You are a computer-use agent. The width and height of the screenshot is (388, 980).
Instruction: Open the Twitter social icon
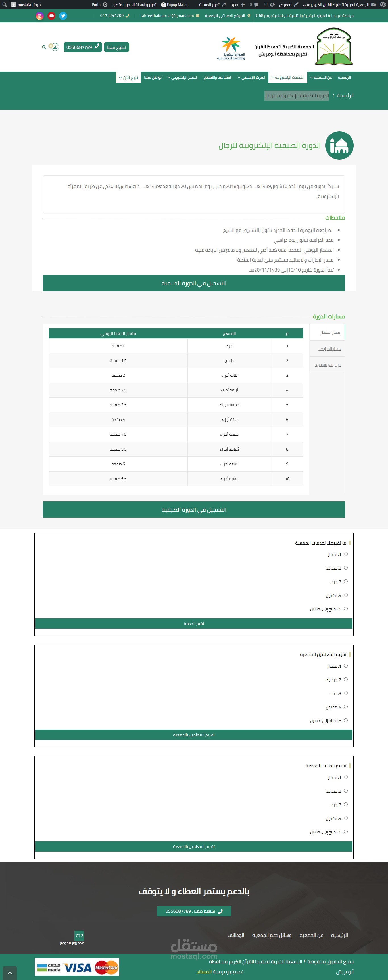click(63, 16)
